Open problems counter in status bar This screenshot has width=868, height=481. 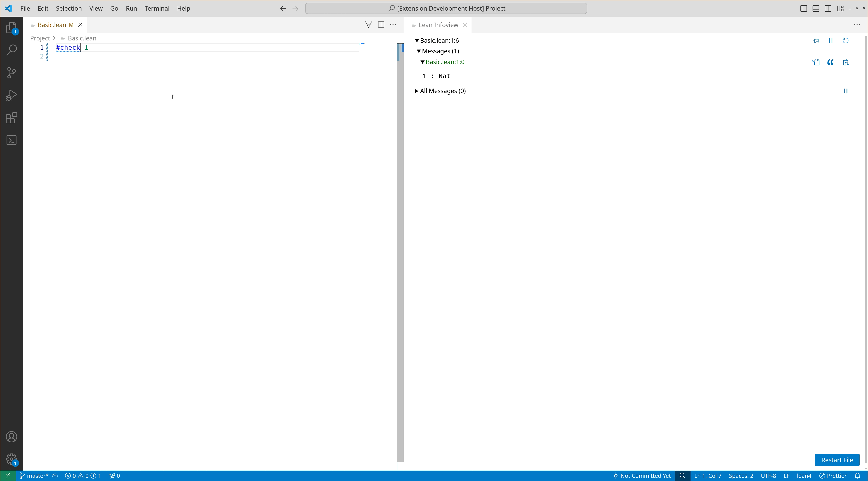click(83, 476)
